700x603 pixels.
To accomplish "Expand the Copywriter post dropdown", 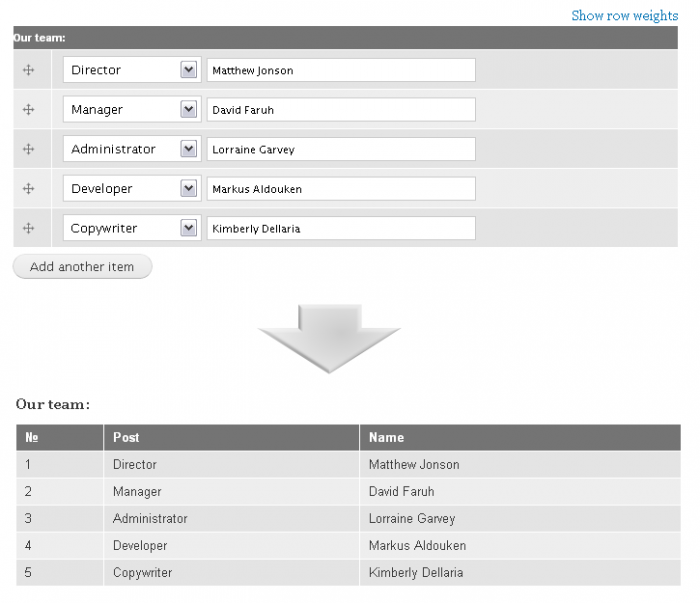I will pyautogui.click(x=132, y=228).
